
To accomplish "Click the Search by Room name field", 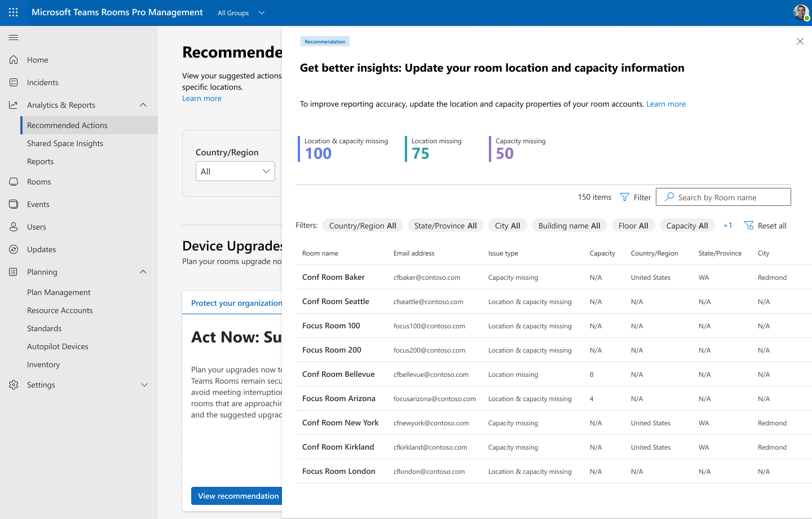I will coord(723,197).
